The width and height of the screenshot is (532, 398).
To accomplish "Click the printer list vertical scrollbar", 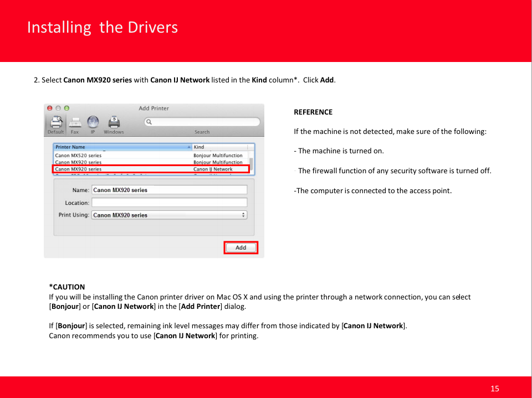I will (252, 163).
